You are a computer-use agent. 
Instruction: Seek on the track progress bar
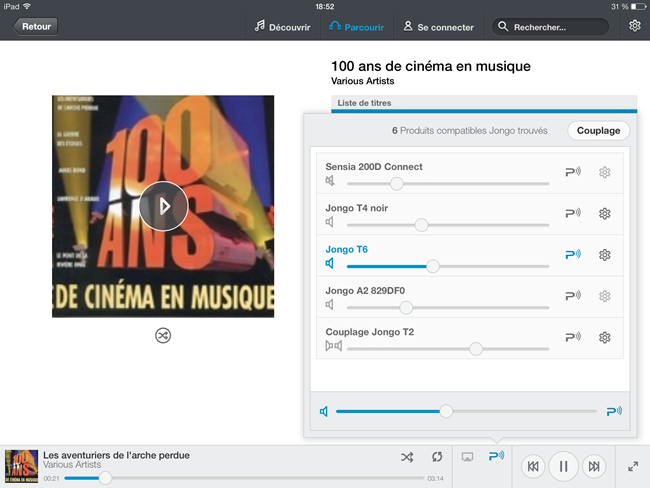244,478
